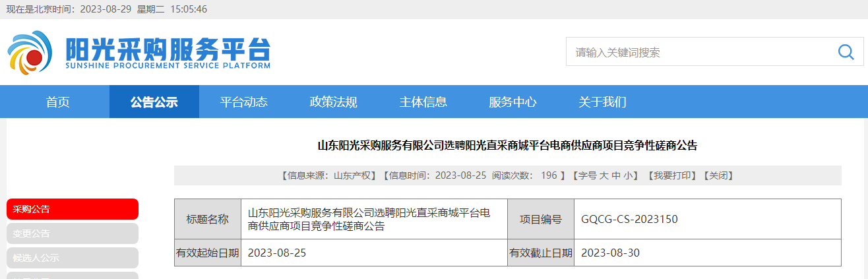
Task: Set font size to 小
Action: (628, 175)
